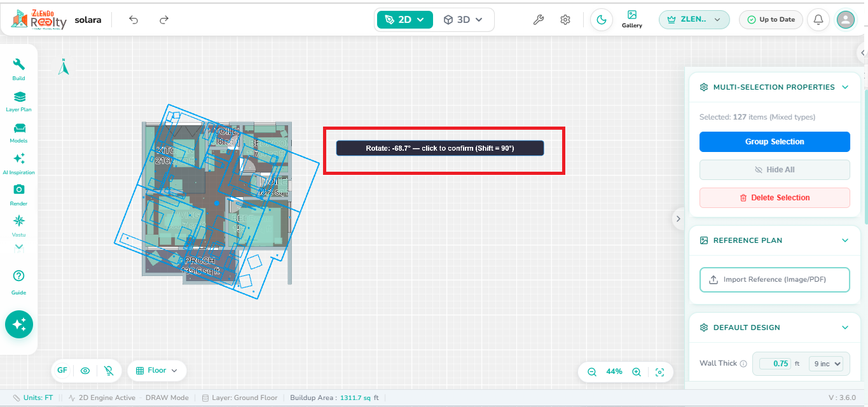Switch to 3D view mode
The height and width of the screenshot is (407, 868).
464,20
